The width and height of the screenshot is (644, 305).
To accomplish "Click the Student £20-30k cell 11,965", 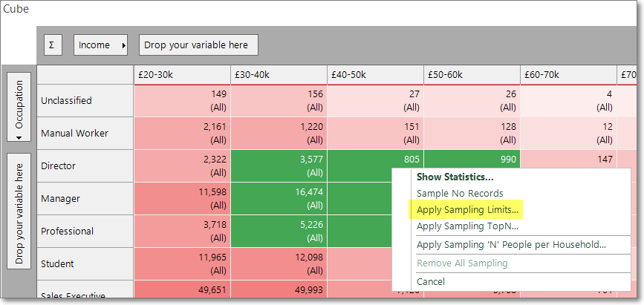I will click(182, 263).
